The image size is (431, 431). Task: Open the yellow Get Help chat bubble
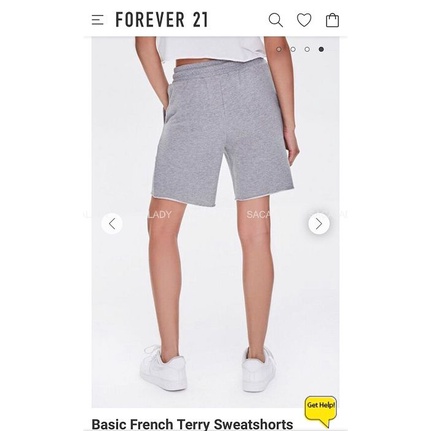[321, 410]
